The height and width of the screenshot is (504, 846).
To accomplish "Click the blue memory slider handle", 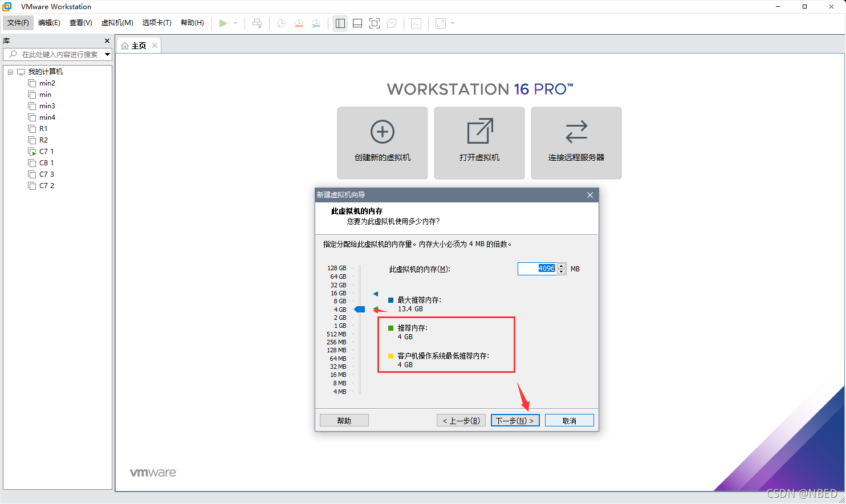I will coord(360,310).
